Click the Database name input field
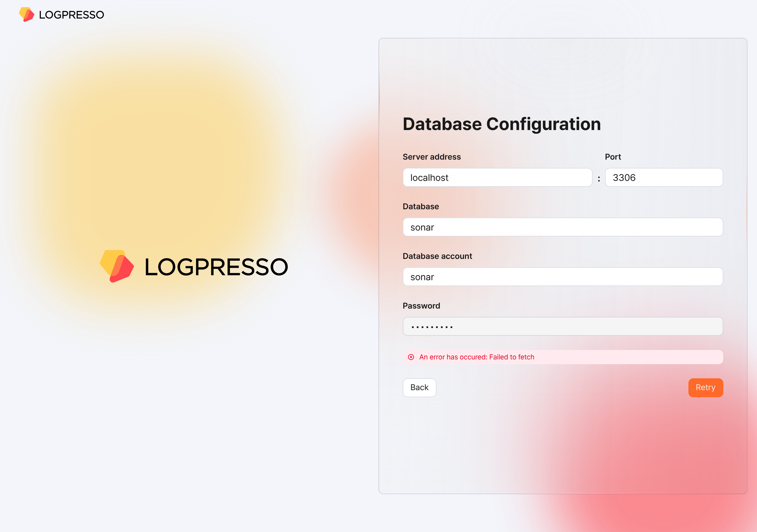757x532 pixels. [563, 227]
